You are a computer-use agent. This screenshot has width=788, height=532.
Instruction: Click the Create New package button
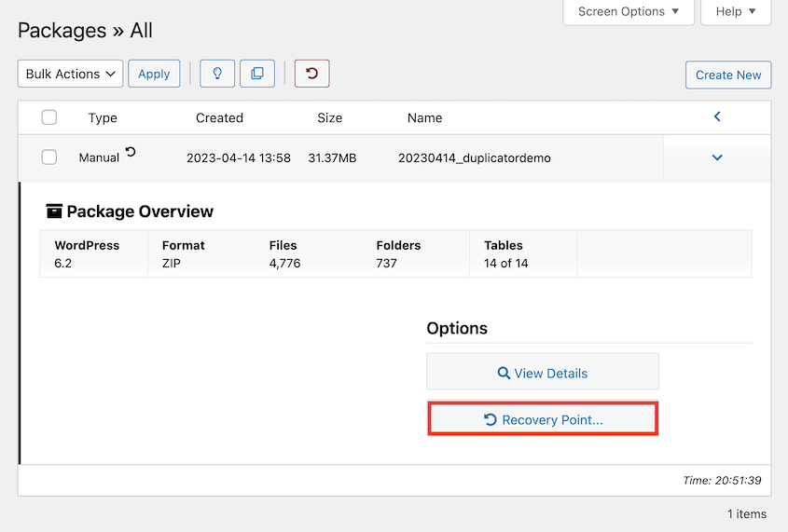[728, 75]
